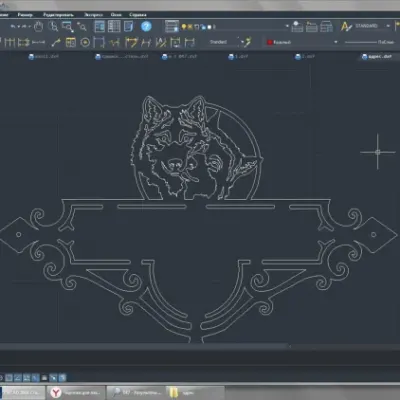Toggle the layer light bulb on/off

tap(183, 27)
